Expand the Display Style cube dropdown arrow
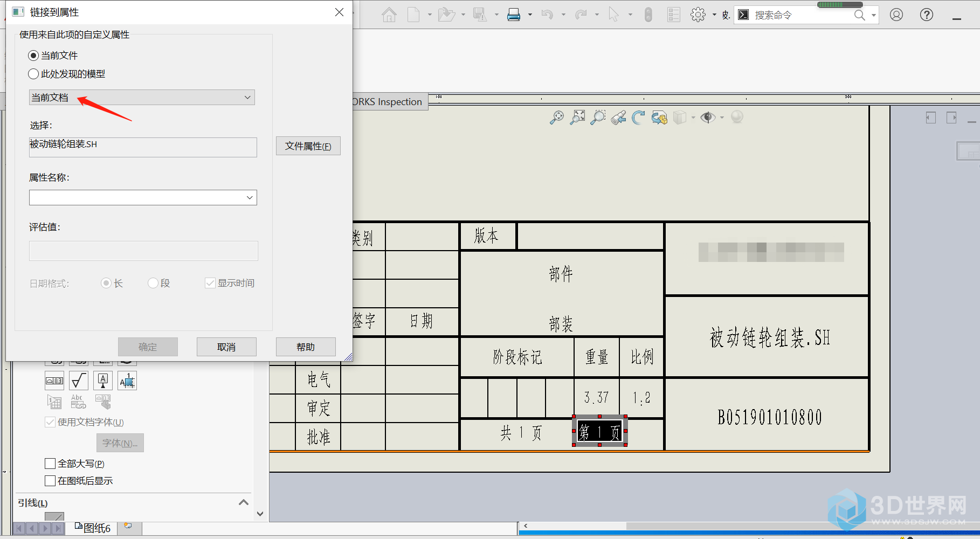This screenshot has height=539, width=980. pyautogui.click(x=693, y=118)
